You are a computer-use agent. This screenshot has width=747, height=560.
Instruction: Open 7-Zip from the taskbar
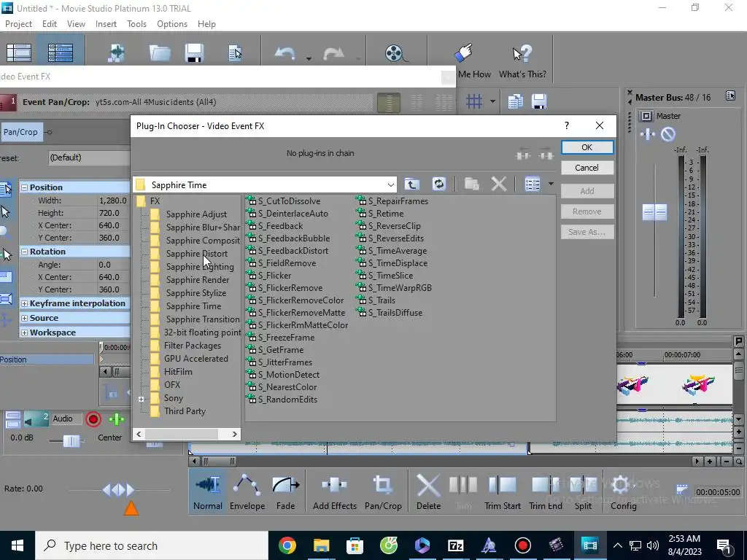pyautogui.click(x=455, y=545)
